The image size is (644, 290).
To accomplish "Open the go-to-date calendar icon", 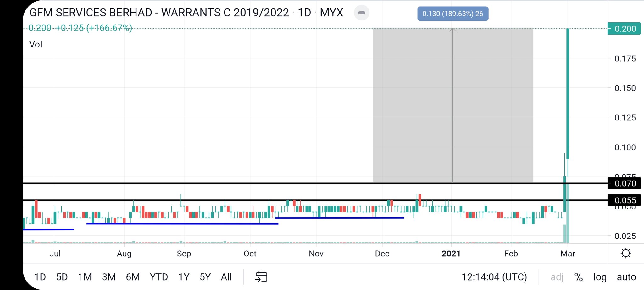I will coord(261,277).
